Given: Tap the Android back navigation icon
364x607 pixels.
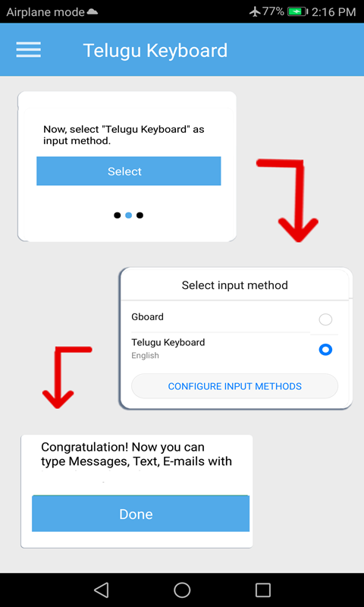Looking at the screenshot, I should [x=101, y=590].
